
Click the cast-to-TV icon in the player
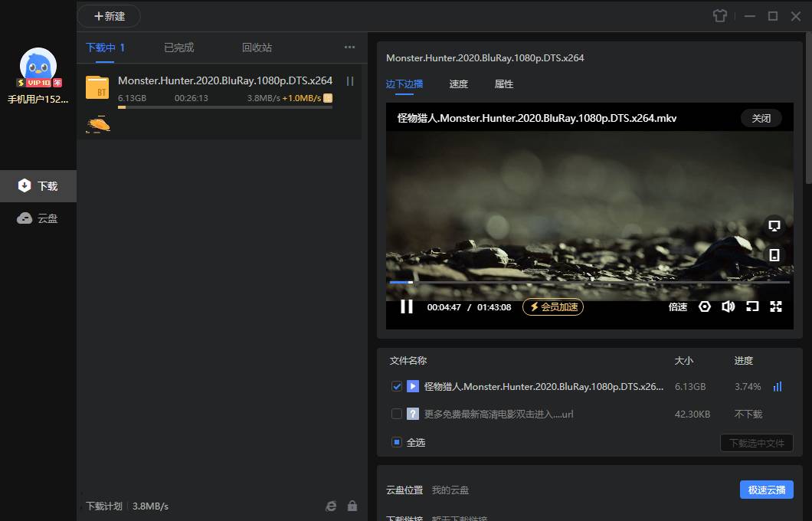click(x=774, y=226)
